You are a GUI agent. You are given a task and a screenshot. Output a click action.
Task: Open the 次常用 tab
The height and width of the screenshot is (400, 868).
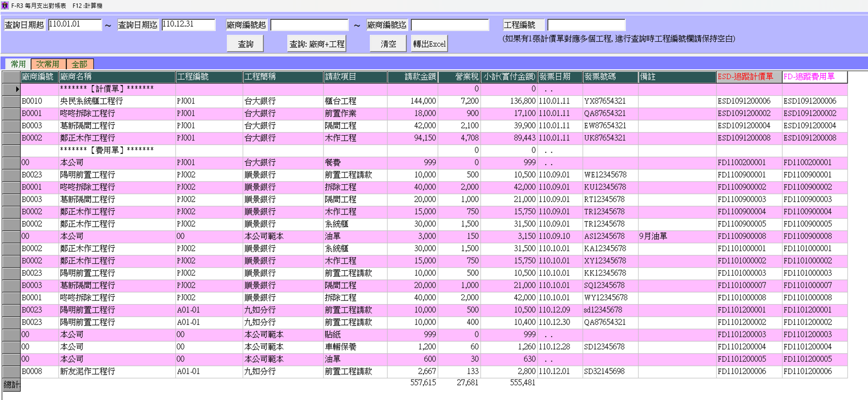48,64
